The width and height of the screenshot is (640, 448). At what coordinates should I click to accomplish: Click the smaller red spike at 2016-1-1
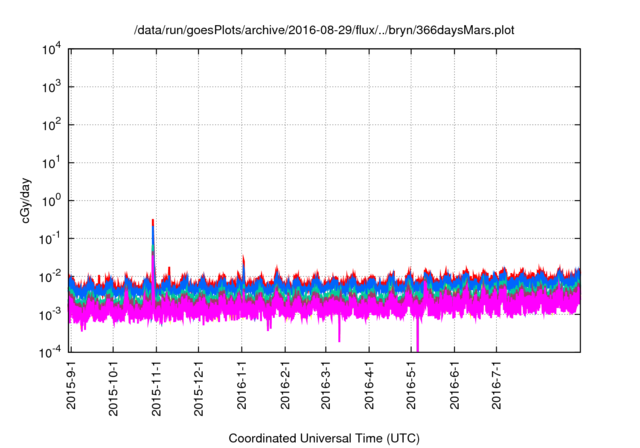point(242,259)
